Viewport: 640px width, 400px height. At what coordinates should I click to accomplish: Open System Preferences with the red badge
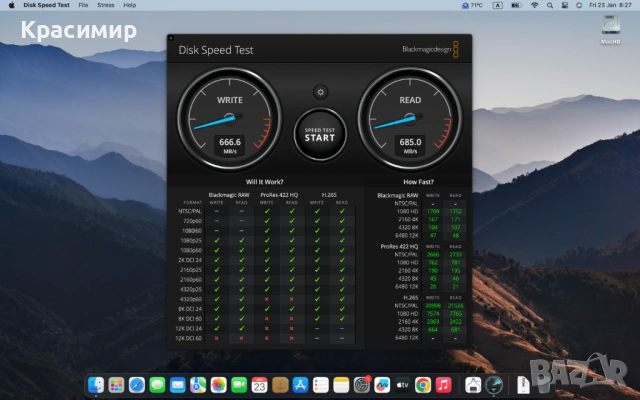(362, 385)
